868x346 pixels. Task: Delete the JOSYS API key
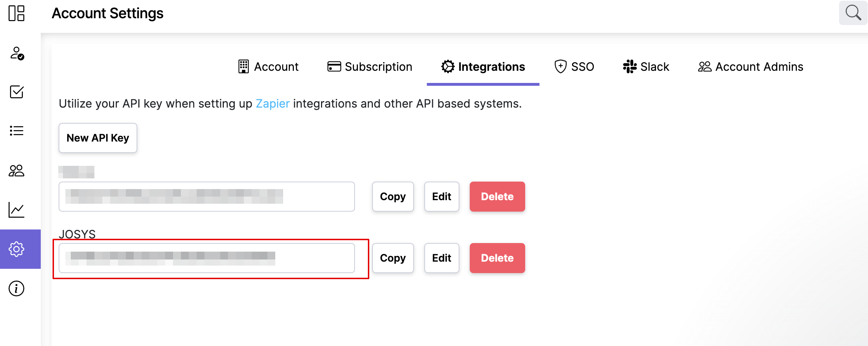[497, 258]
